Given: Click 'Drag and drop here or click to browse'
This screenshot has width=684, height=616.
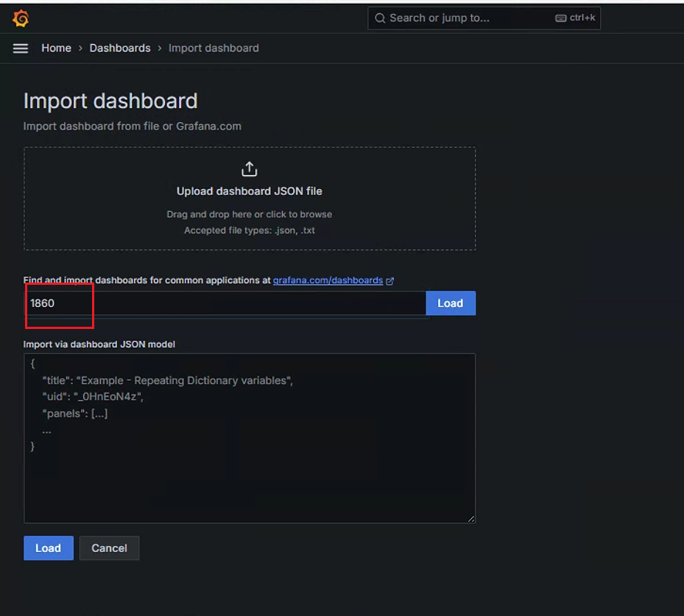Looking at the screenshot, I should click(250, 214).
